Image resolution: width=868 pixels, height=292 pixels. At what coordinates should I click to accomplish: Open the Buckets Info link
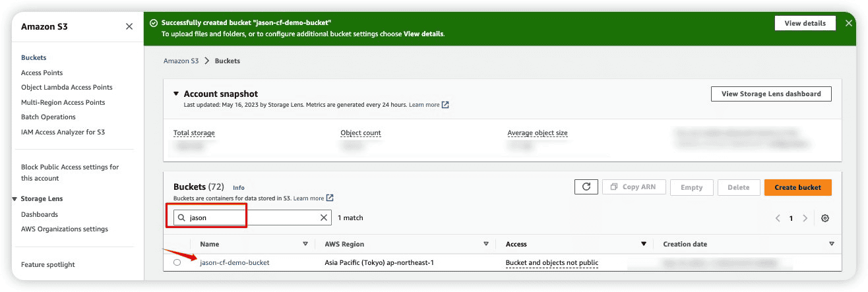click(239, 188)
